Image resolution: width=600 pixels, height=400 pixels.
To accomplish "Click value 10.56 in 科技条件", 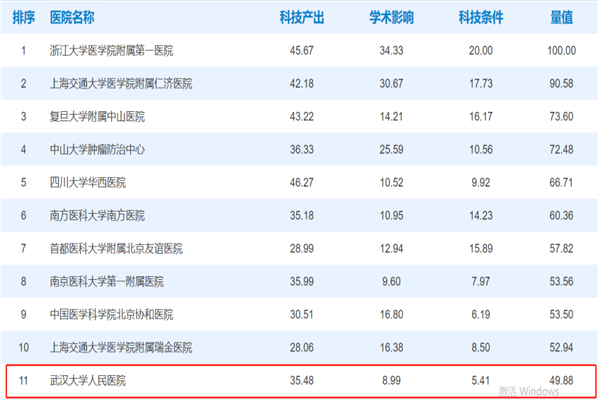I will coord(481,149).
